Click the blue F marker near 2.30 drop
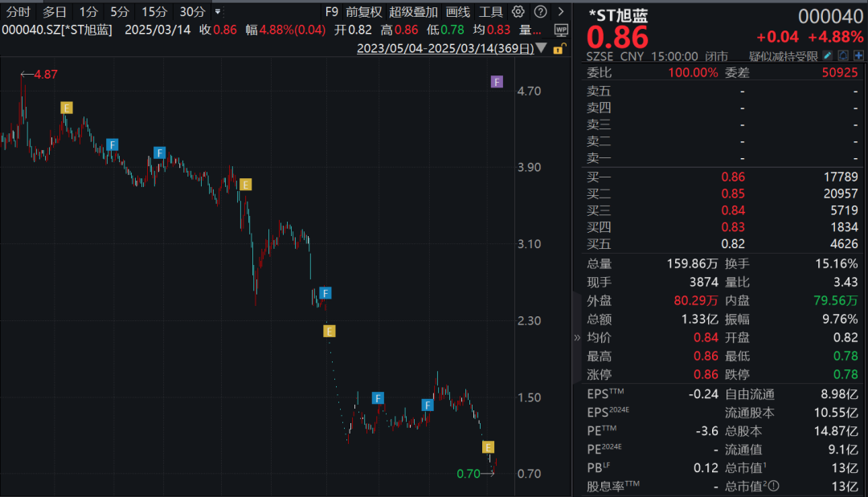 (x=325, y=293)
